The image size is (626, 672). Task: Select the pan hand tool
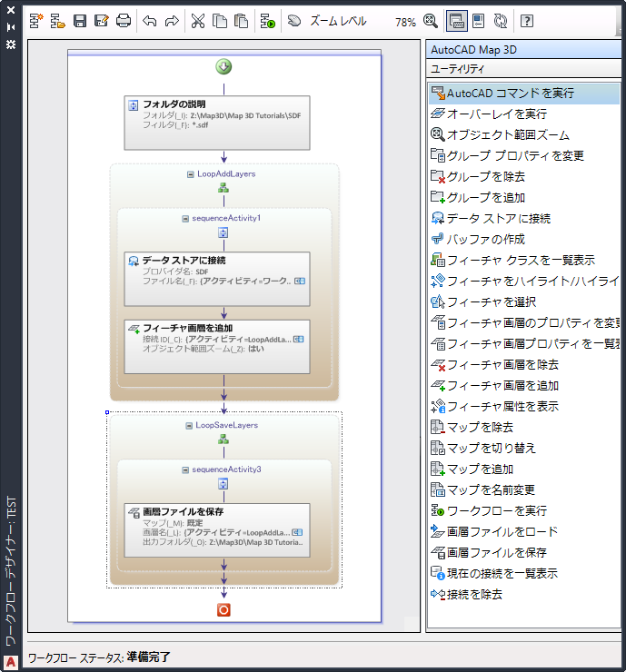pos(293,21)
